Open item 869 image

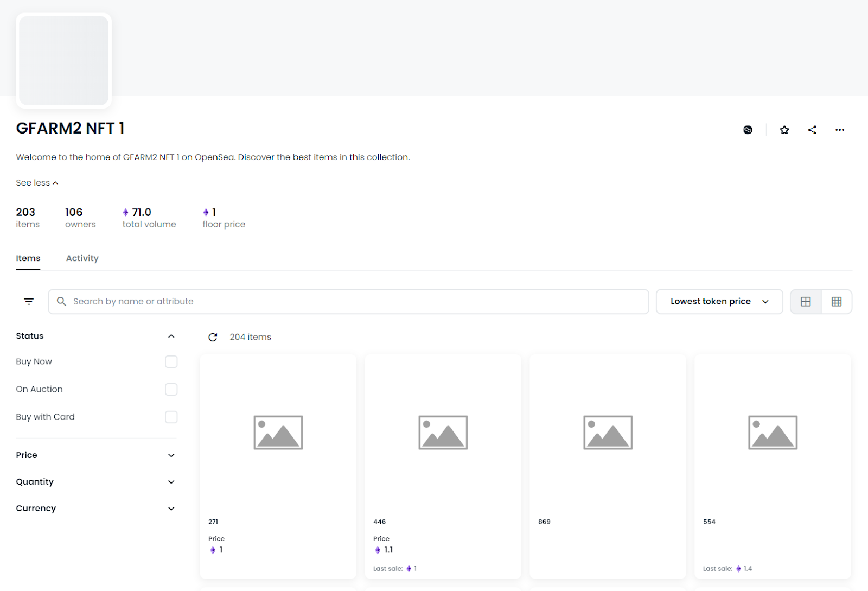[x=608, y=433]
